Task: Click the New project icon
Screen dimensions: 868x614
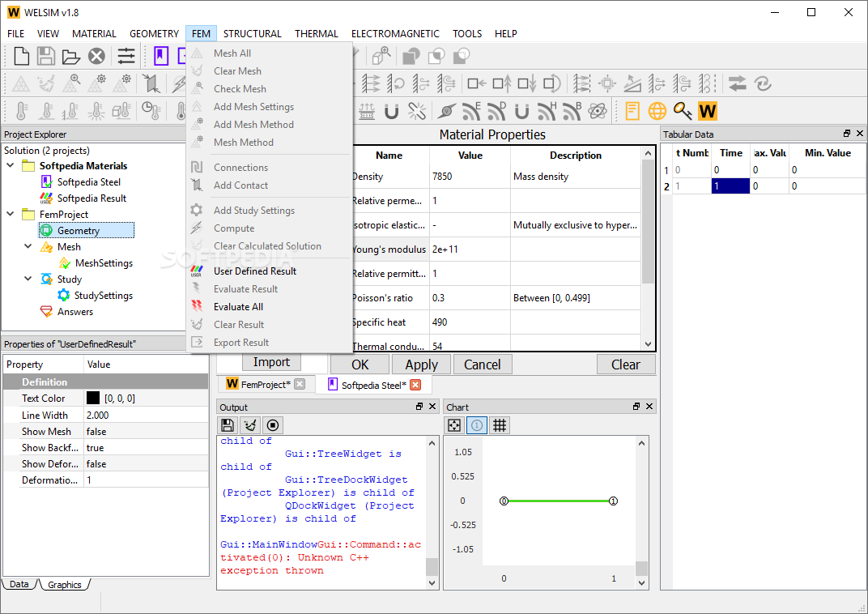Action: (x=22, y=56)
